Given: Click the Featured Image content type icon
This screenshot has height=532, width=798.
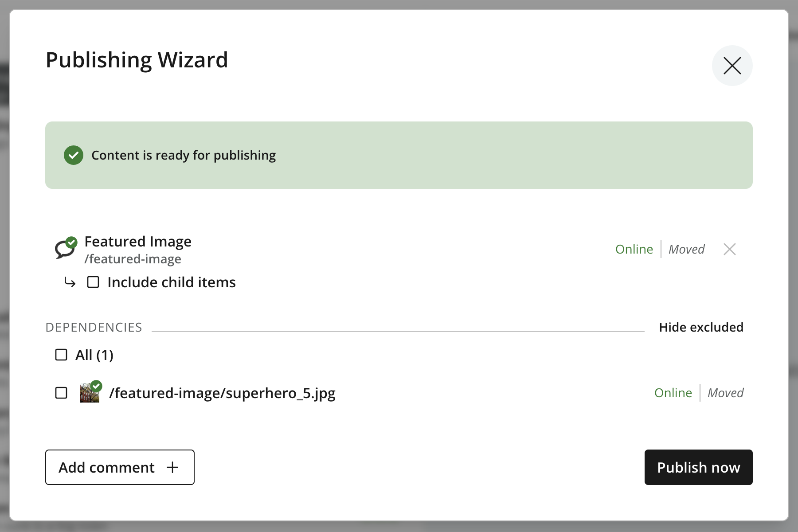Looking at the screenshot, I should [x=65, y=249].
